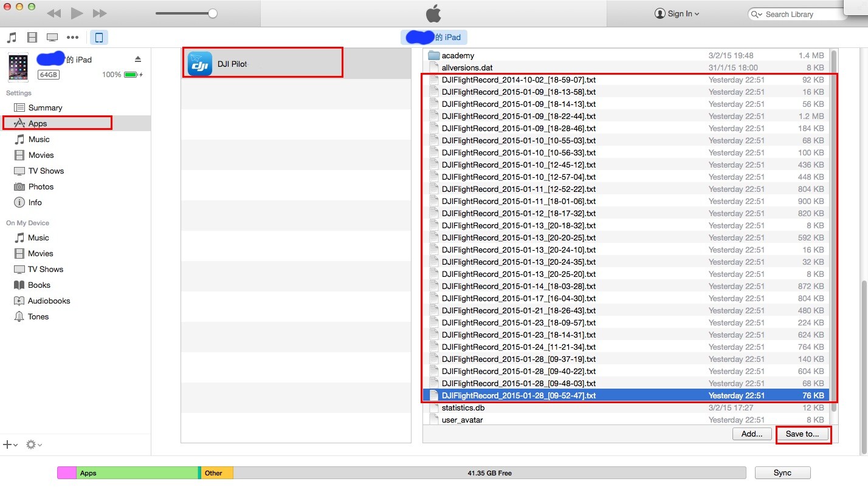Select DJIFlightRecord_2015-01-11_[18-01-06].txt
Screen dimensions: 868x487
pos(626,201)
